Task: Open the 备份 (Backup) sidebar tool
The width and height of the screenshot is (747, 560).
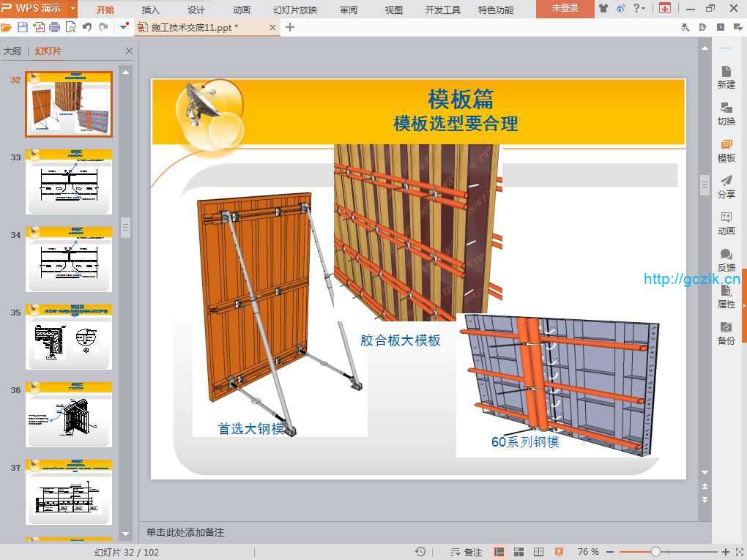Action: click(x=726, y=333)
